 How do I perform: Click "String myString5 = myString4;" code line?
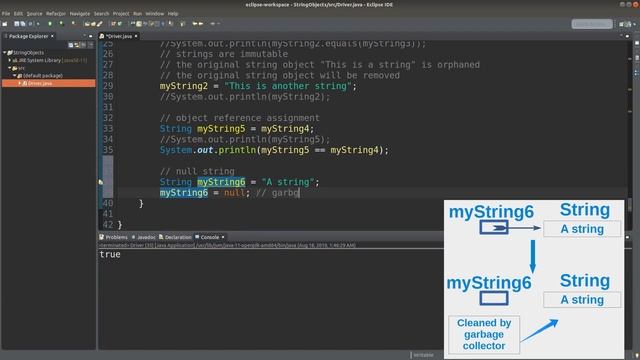pos(237,129)
